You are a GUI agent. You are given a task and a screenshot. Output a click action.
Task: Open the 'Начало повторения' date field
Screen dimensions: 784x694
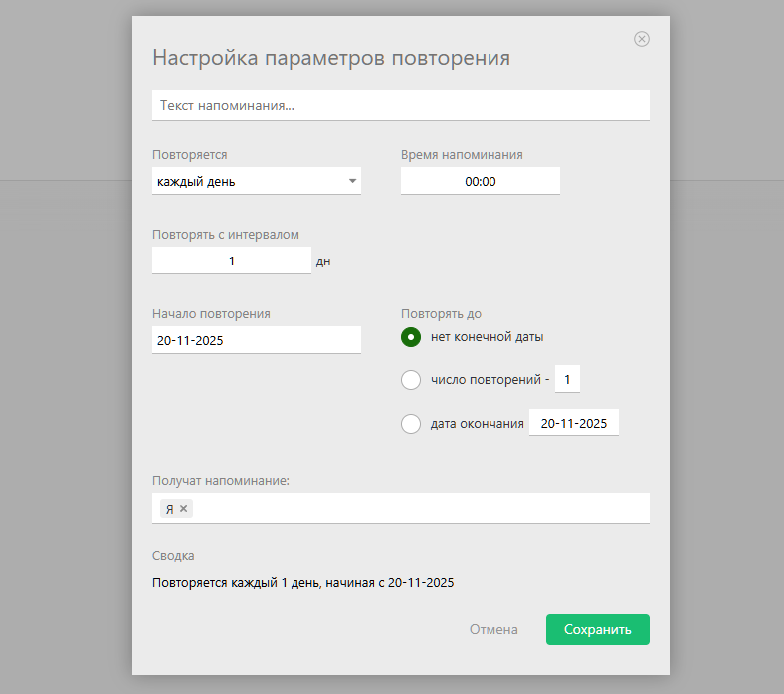click(257, 340)
